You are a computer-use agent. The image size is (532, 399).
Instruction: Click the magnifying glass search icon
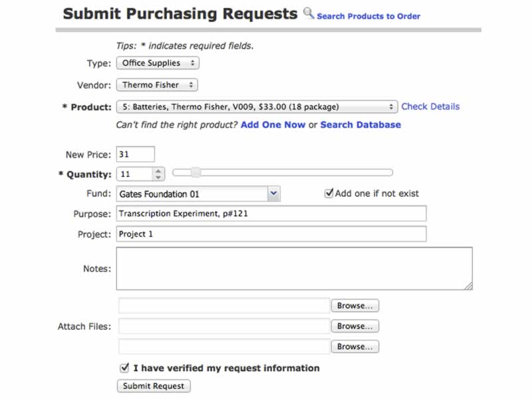[x=309, y=13]
